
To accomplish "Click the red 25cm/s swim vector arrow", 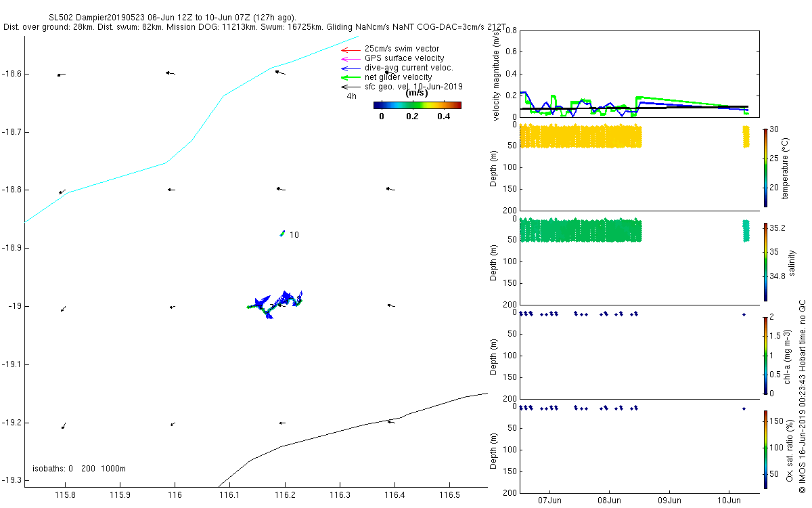I will pyautogui.click(x=349, y=49).
